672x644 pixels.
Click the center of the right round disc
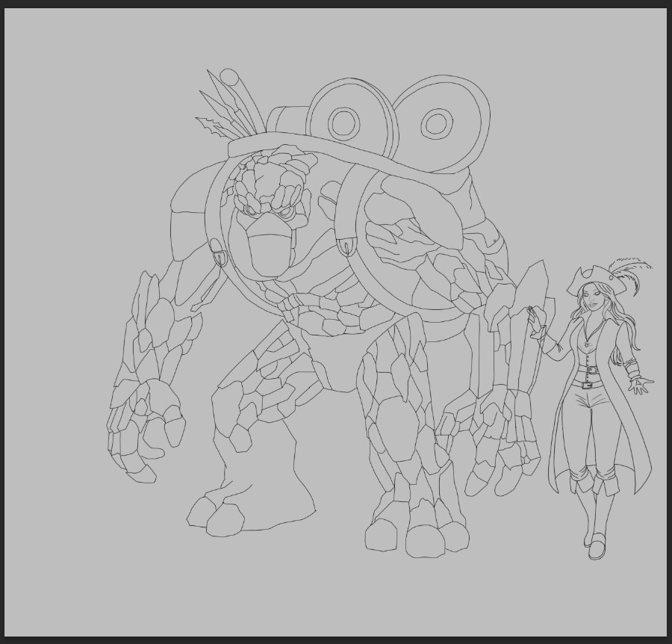click(x=436, y=123)
